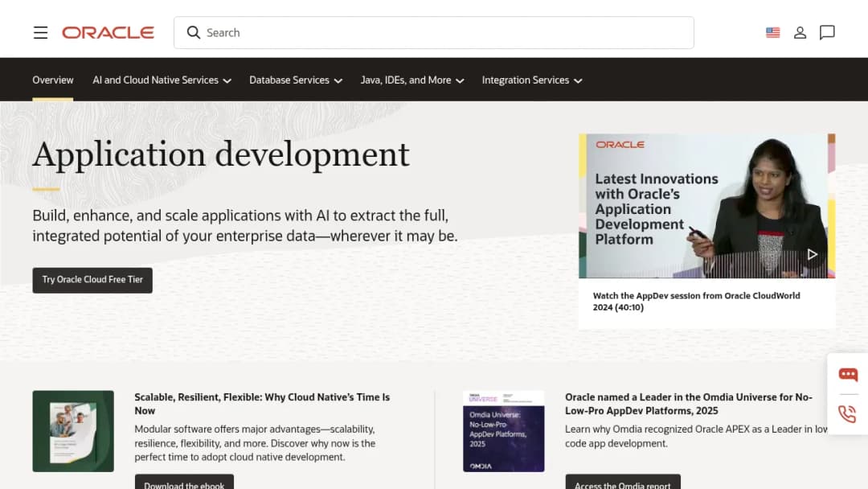Open the US flag country selector

coord(773,33)
